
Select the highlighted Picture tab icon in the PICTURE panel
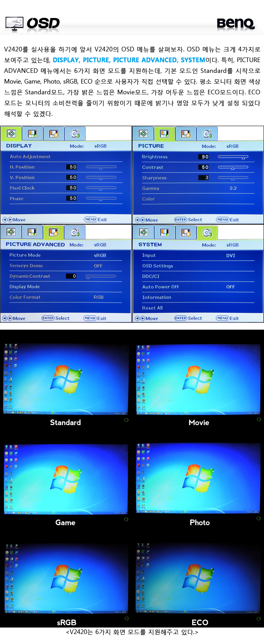pyautogui.click(x=165, y=133)
